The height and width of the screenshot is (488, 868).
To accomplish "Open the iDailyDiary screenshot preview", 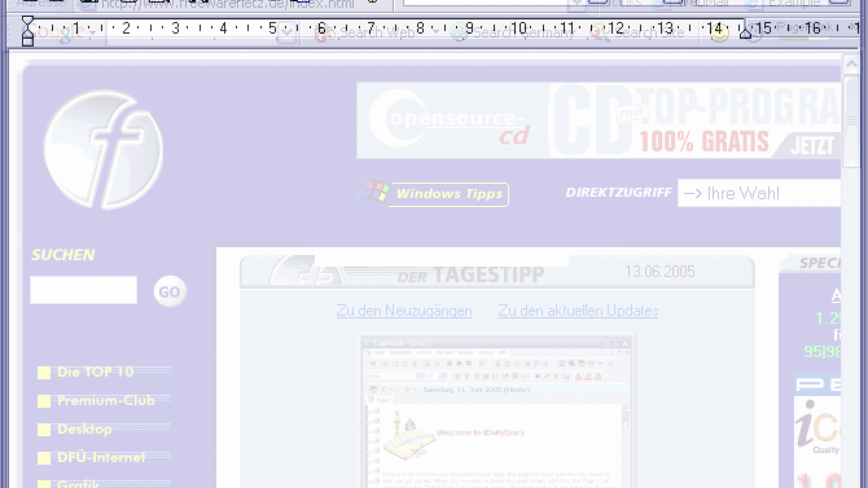I will (496, 412).
